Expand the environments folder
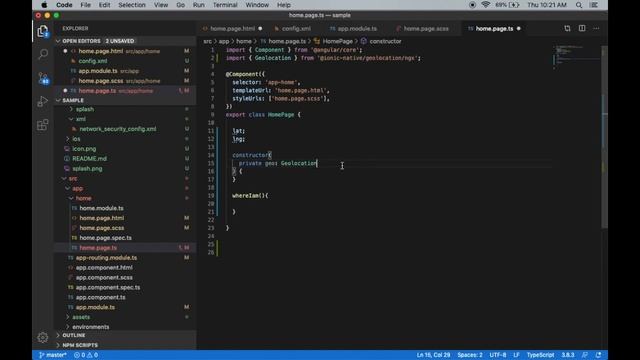This screenshot has height=360, width=640. pos(90,327)
